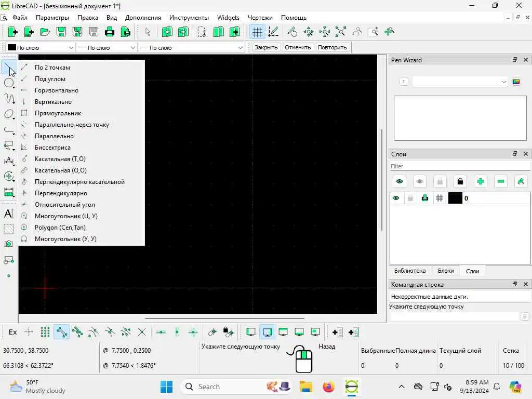This screenshot has height=399, width=532.
Task: Toggle restrict vertical snap icon
Action: [x=177, y=332]
